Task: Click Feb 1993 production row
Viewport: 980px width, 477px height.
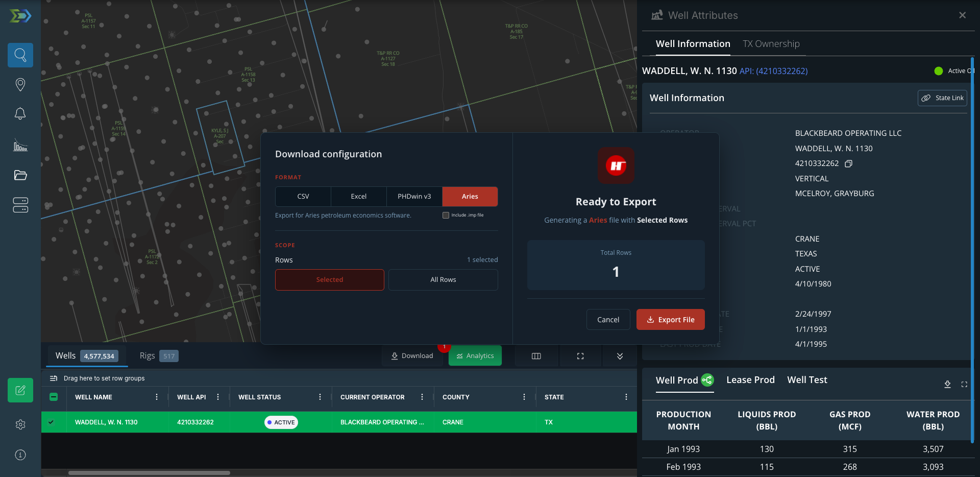Action: (808, 467)
